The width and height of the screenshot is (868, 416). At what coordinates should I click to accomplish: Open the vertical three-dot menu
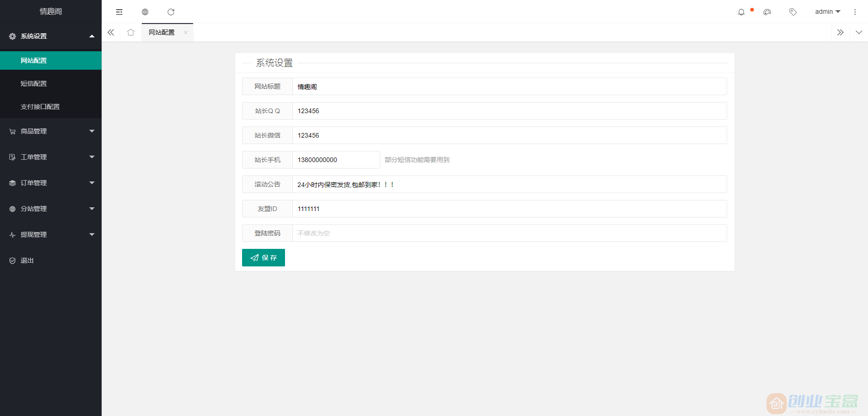pos(855,12)
